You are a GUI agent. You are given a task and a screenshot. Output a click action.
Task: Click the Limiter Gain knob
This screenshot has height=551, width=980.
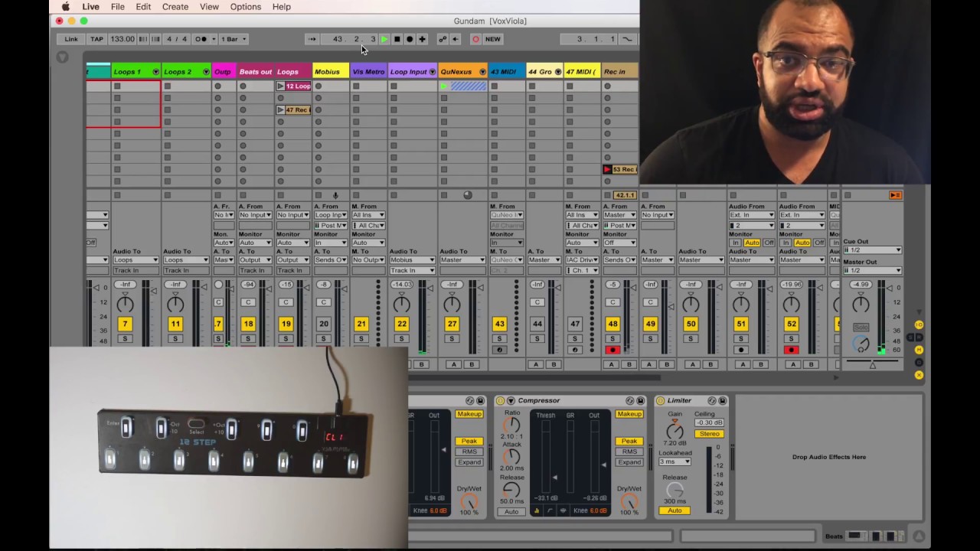pos(675,430)
